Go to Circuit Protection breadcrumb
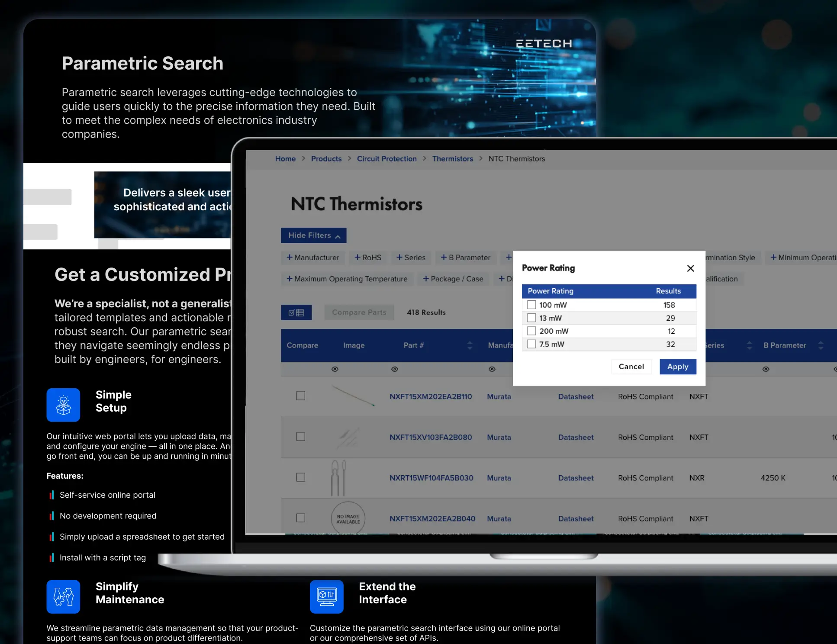Viewport: 837px width, 644px height. [386, 159]
